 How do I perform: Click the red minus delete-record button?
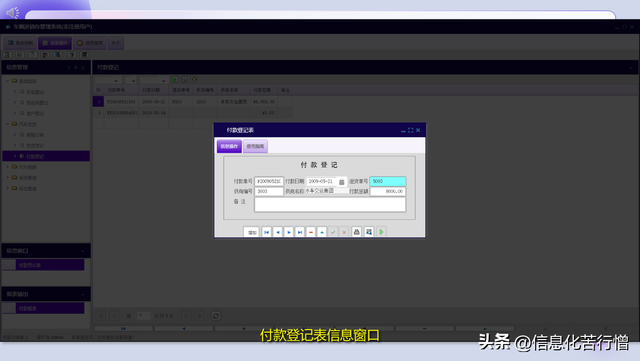311,232
